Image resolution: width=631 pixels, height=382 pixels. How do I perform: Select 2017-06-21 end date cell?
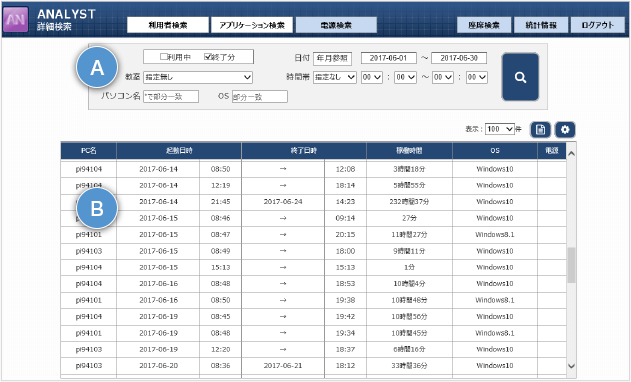point(283,366)
